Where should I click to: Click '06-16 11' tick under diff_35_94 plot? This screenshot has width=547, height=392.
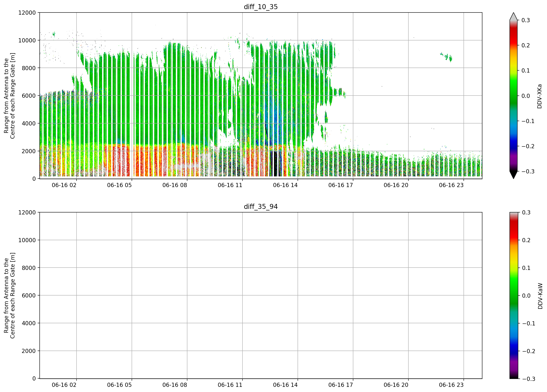(230, 385)
